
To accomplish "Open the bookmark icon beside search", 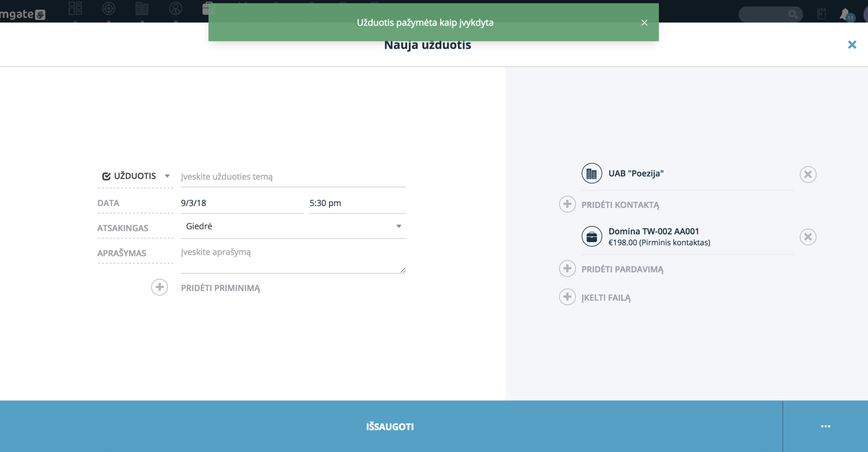I will pyautogui.click(x=821, y=14).
